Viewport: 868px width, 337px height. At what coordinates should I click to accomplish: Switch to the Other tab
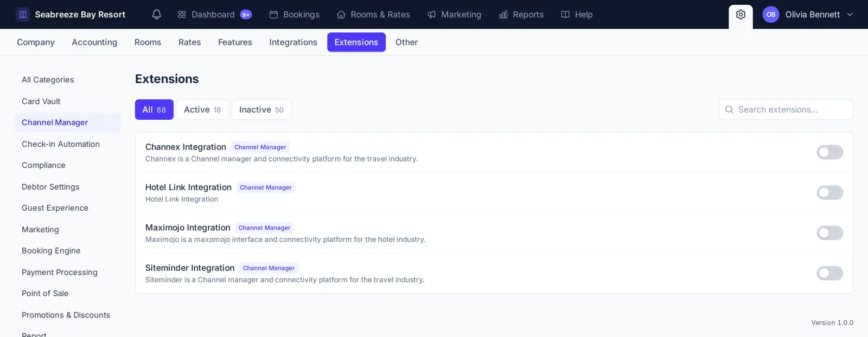click(x=406, y=42)
